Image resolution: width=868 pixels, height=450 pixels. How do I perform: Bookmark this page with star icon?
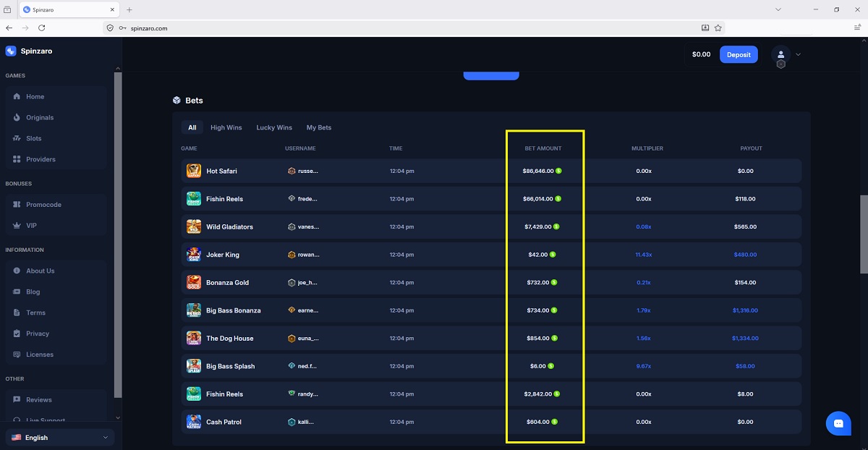point(718,27)
